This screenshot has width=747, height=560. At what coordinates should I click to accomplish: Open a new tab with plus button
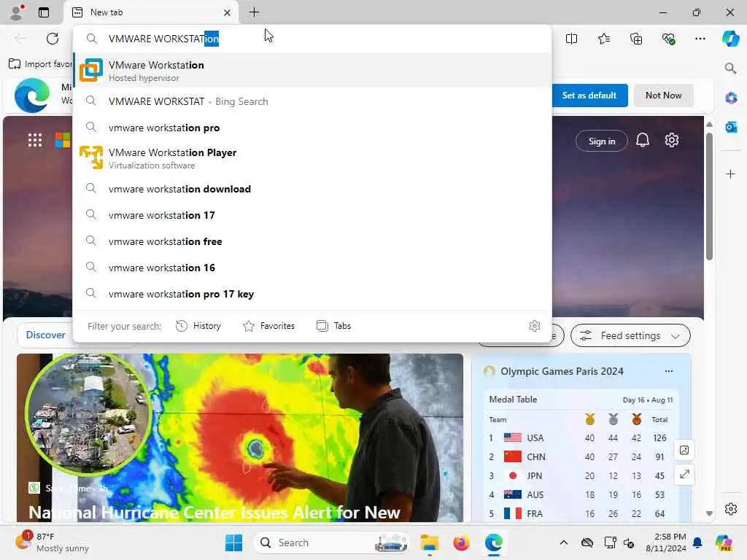click(255, 12)
